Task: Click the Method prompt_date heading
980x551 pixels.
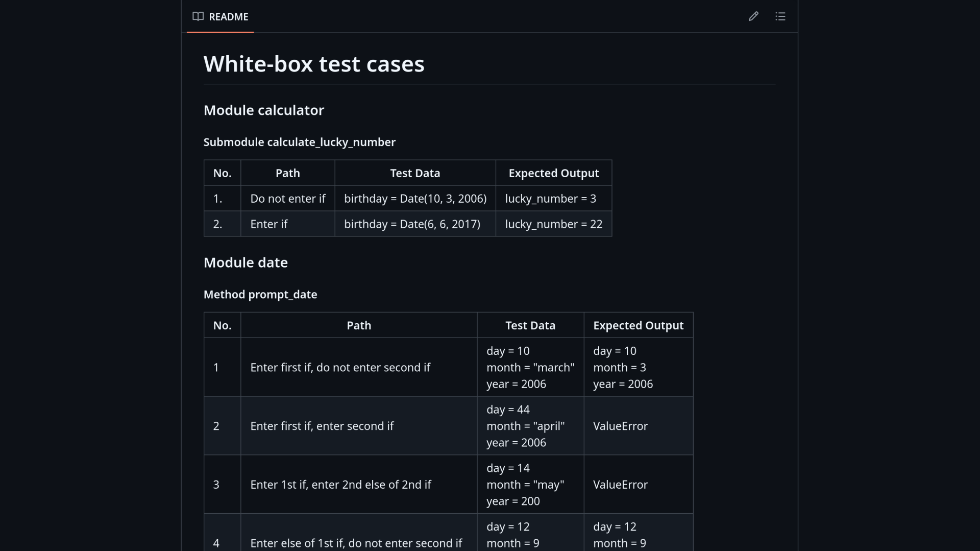Action: click(260, 294)
